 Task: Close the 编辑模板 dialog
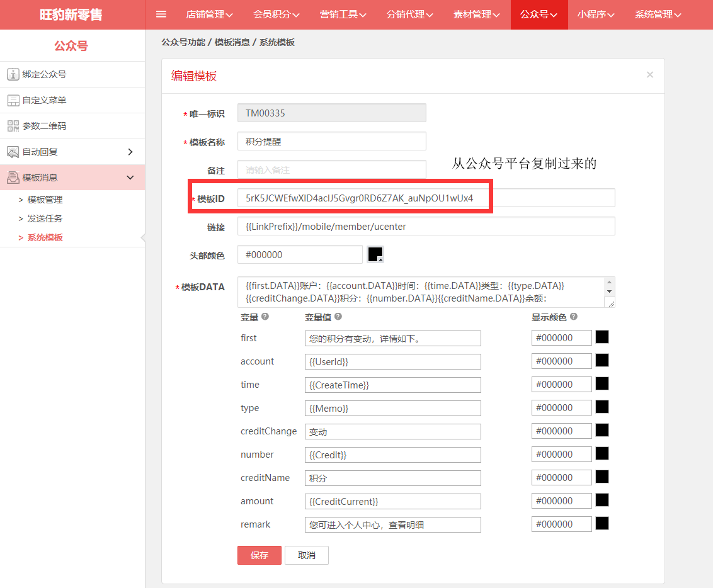650,75
